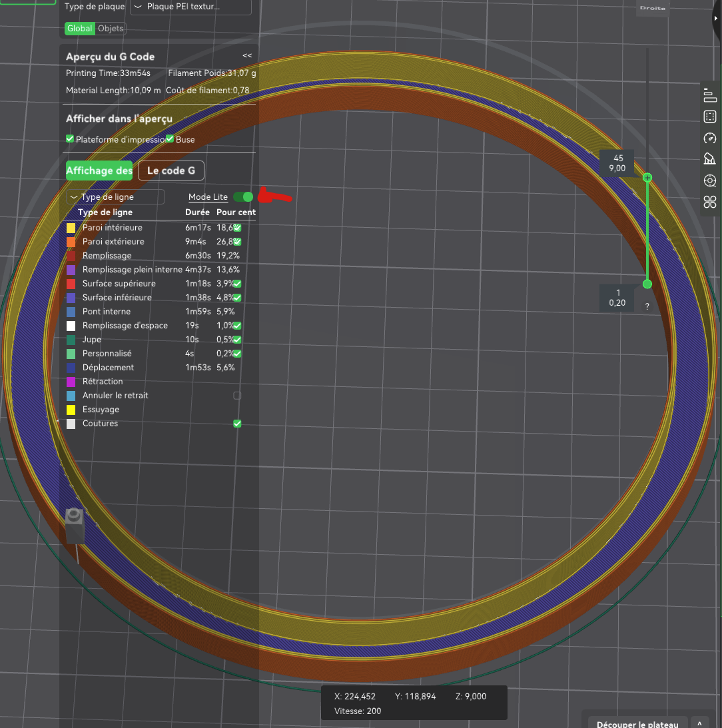Screen dimensions: 722x728
Task: Click the Découper le plateau button
Action: pyautogui.click(x=637, y=723)
